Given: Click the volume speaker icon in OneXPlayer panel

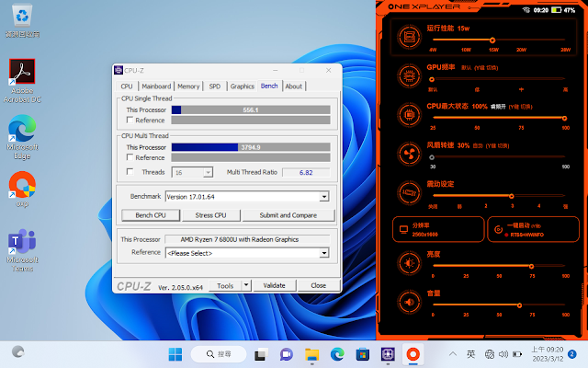Looking at the screenshot, I should [x=409, y=302].
